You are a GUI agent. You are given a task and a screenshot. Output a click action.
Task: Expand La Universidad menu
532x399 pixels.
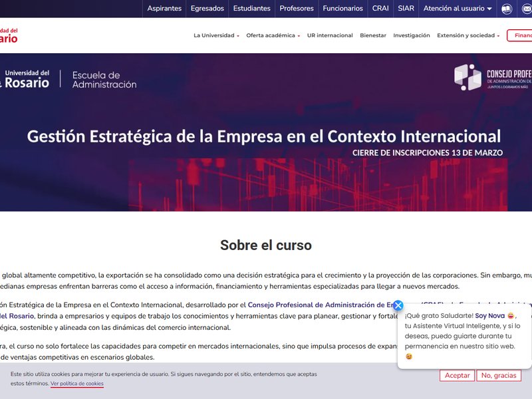click(x=216, y=35)
